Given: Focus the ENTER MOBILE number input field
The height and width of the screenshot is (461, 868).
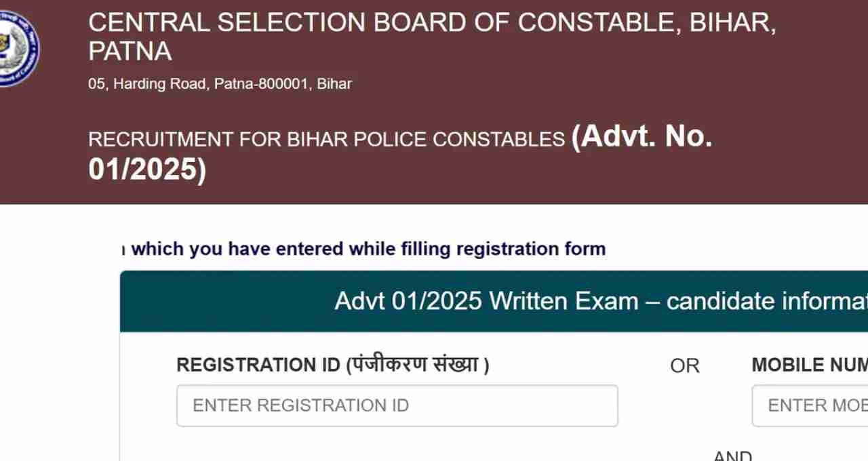Looking at the screenshot, I should [810, 405].
